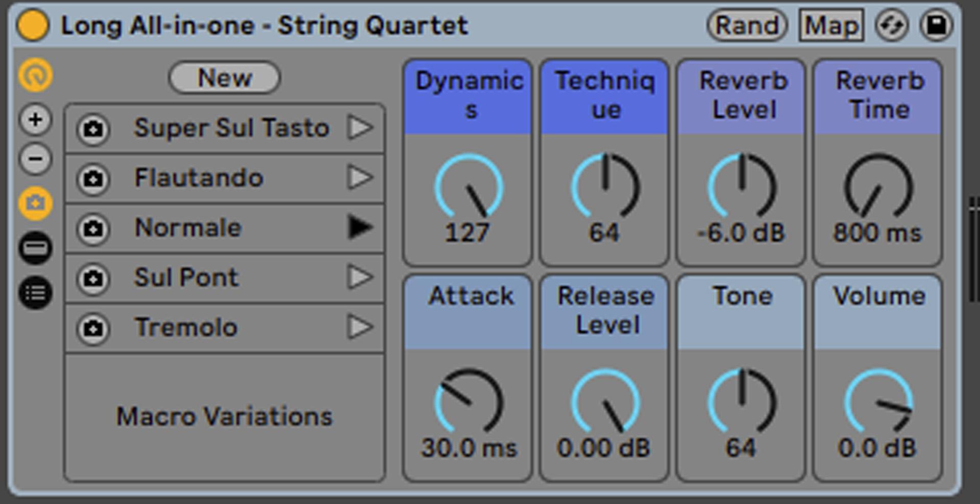The image size is (980, 504).
Task: Overwrite the Sul Pont variation snapshot
Action: pyautogui.click(x=93, y=278)
